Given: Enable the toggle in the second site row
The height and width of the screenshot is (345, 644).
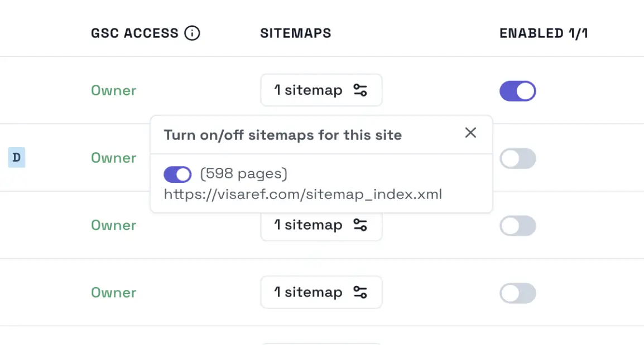Looking at the screenshot, I should (517, 158).
